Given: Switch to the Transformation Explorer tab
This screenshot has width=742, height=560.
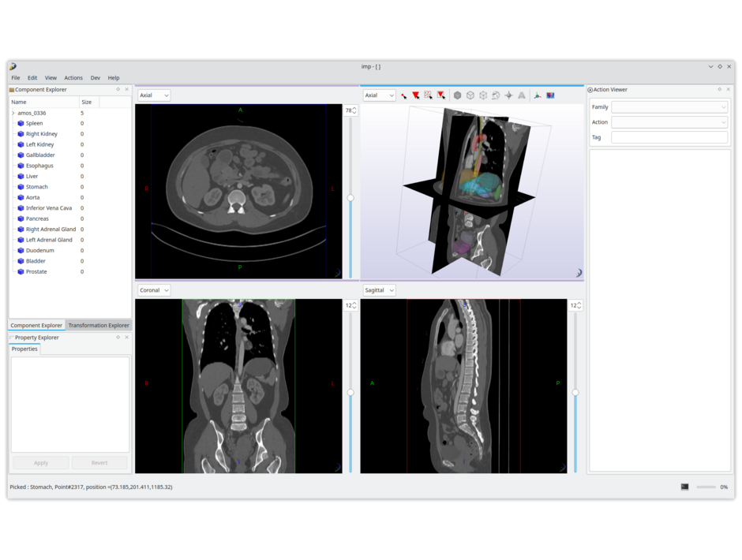Looking at the screenshot, I should point(98,325).
